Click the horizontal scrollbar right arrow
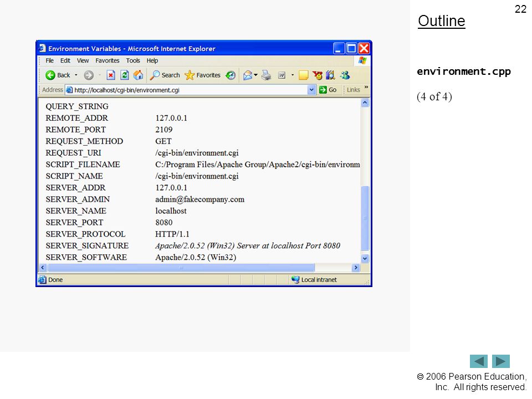The image size is (532, 399). point(356,267)
